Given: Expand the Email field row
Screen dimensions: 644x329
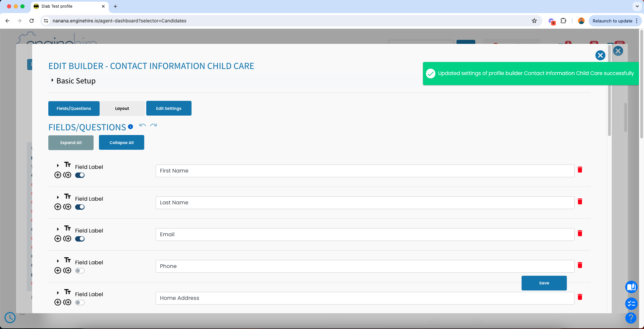Looking at the screenshot, I should [58, 229].
